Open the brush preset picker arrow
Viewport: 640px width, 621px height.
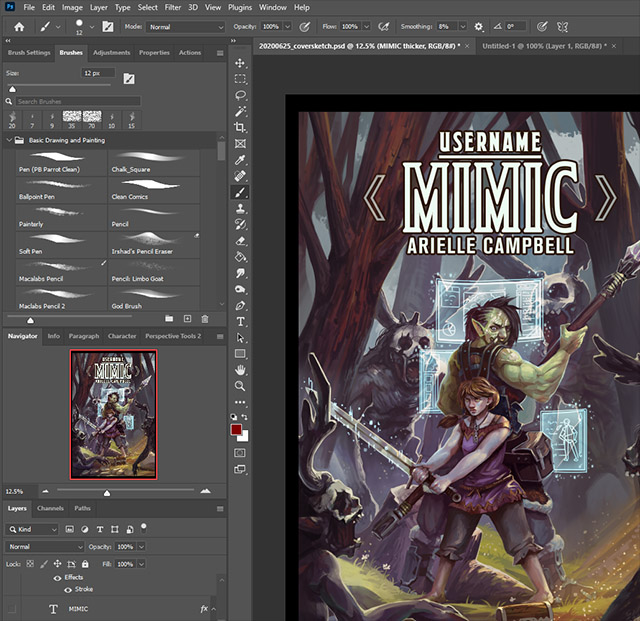pos(92,27)
